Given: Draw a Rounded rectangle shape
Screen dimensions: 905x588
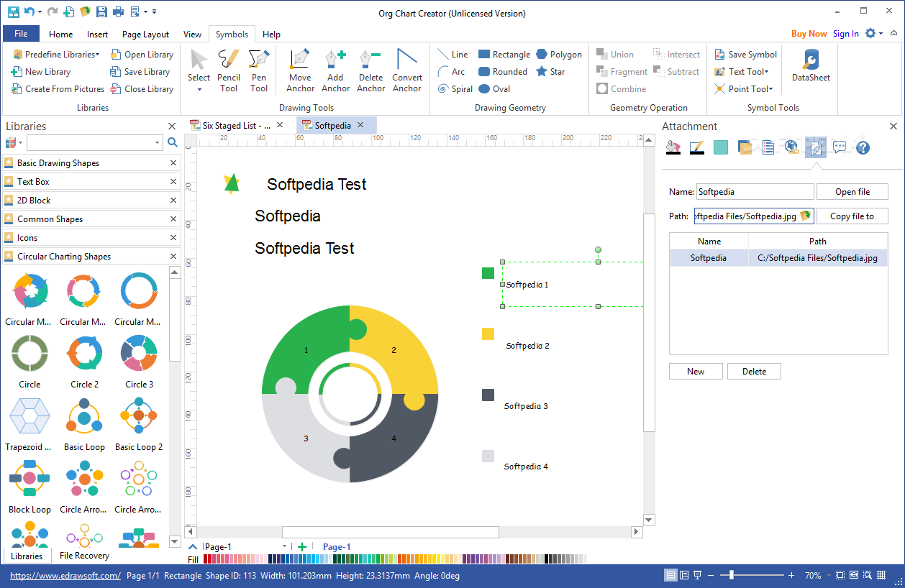Looking at the screenshot, I should pos(503,72).
